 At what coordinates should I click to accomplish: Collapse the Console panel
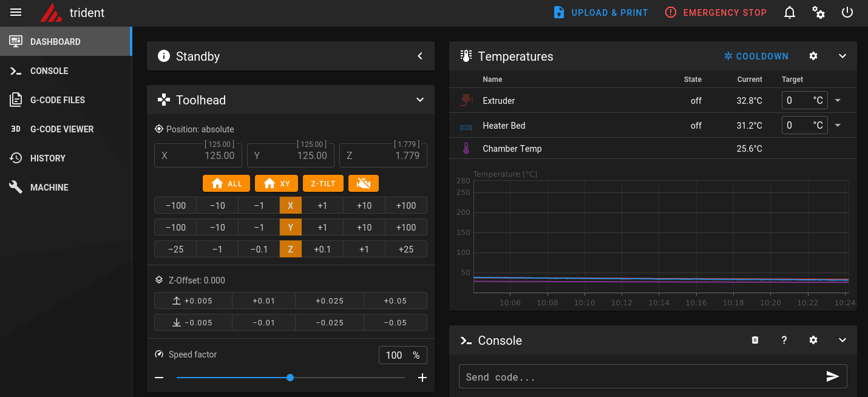[x=843, y=341]
